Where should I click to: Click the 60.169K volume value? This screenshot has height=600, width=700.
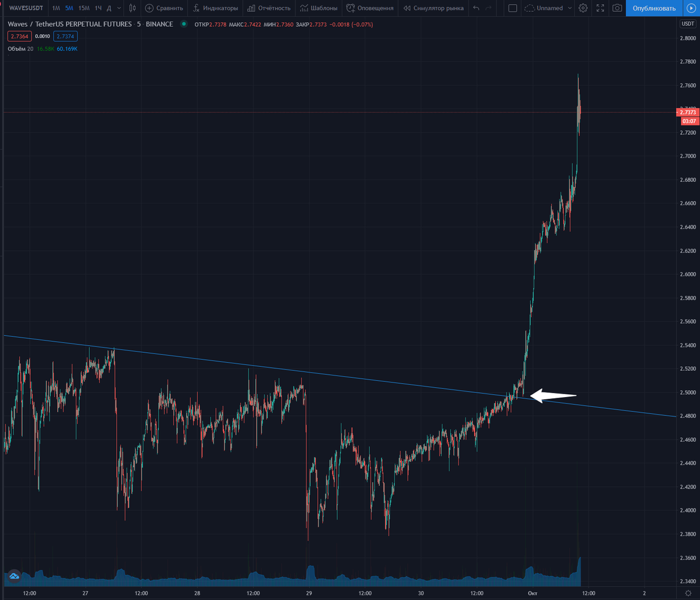pyautogui.click(x=66, y=48)
